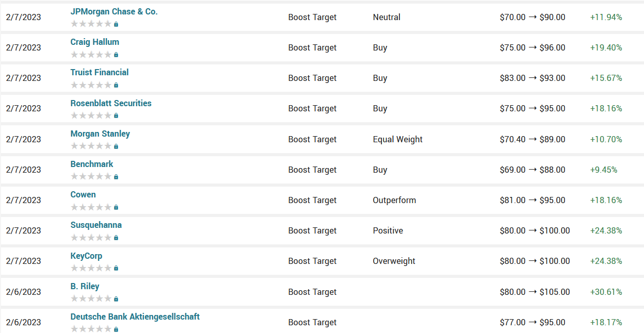Select the B. Riley price target $80.00 → $105.00
The image size is (644, 333).
535,292
